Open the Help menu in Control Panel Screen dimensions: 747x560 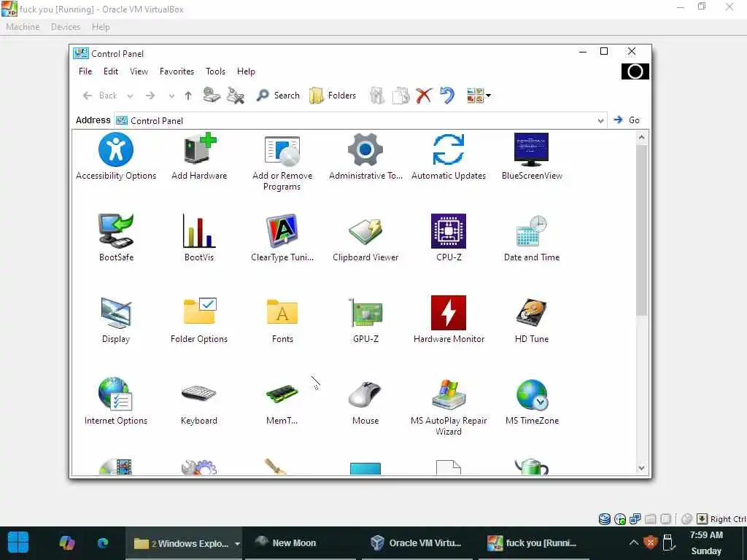click(246, 71)
